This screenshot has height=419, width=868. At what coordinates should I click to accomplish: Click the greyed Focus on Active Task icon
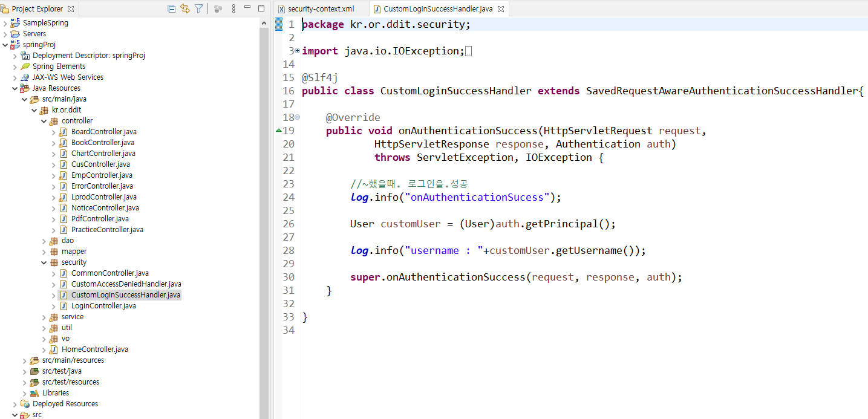pyautogui.click(x=218, y=8)
